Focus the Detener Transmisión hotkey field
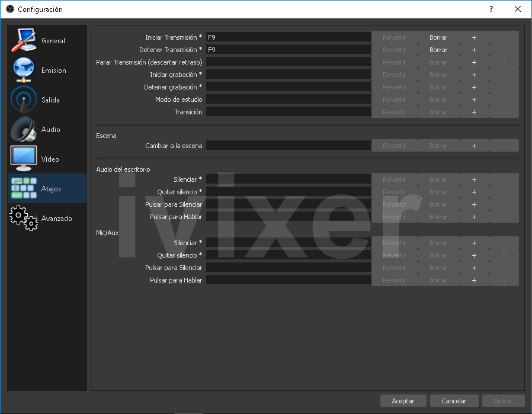The height and width of the screenshot is (414, 532). (x=289, y=50)
